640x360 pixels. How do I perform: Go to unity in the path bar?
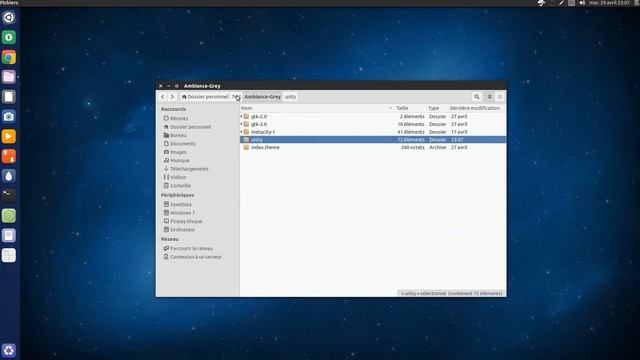click(x=290, y=97)
